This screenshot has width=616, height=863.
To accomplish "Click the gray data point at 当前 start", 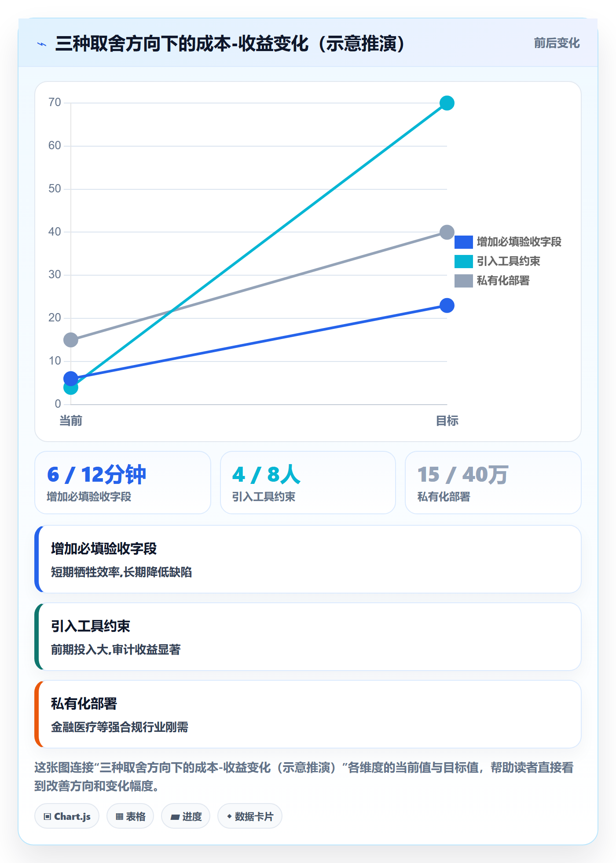I will pos(71,340).
